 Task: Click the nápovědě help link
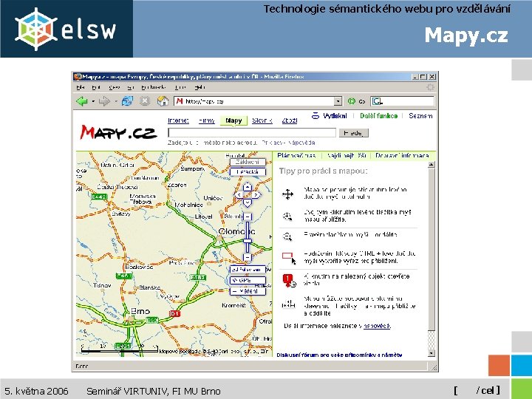377,326
